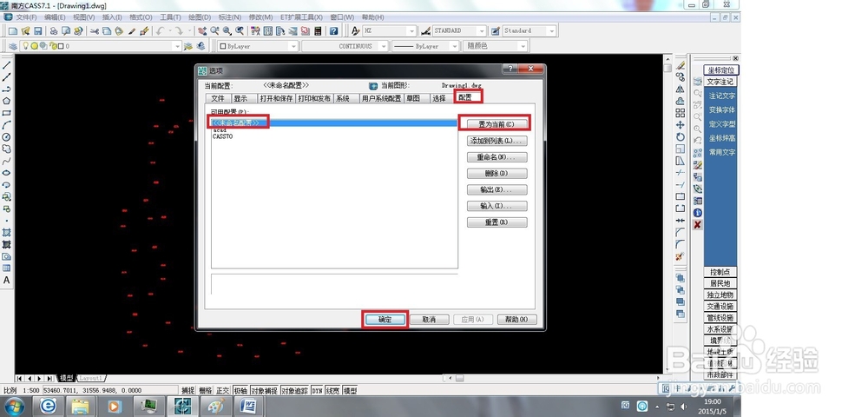The height and width of the screenshot is (417, 868).
Task: Click the 取消 button in Options dialog
Action: [429, 320]
